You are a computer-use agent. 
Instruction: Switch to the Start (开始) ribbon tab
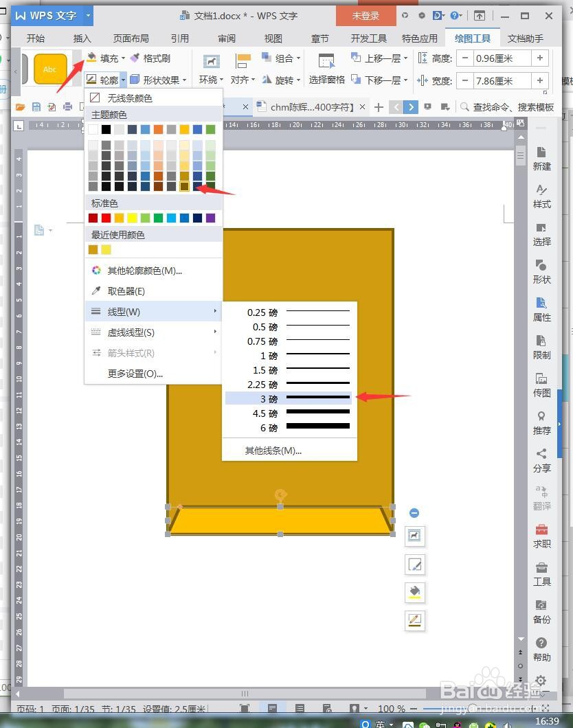[x=36, y=38]
